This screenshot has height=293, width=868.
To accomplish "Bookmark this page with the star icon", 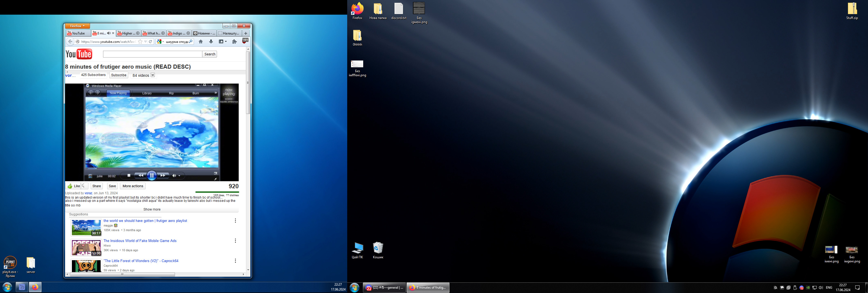I will point(140,42).
